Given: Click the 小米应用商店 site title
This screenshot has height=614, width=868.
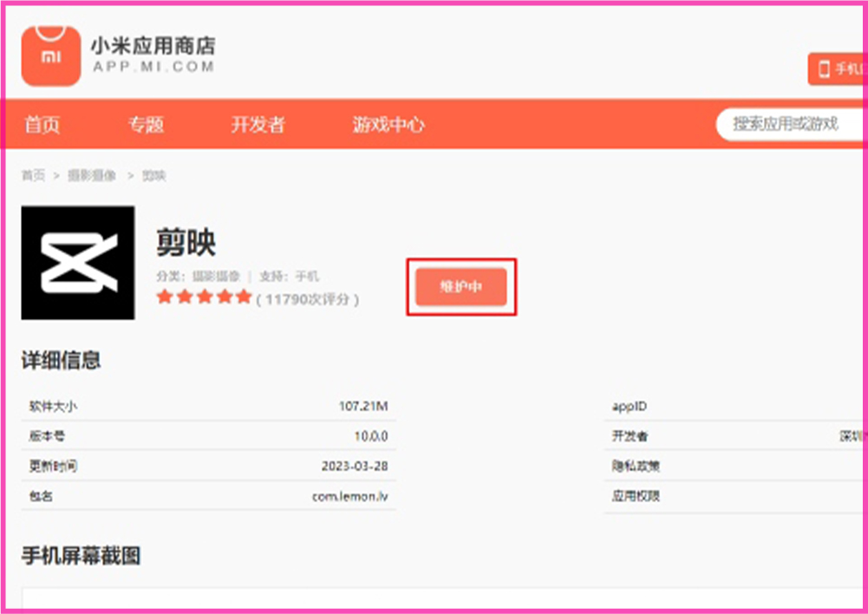Looking at the screenshot, I should 153,46.
